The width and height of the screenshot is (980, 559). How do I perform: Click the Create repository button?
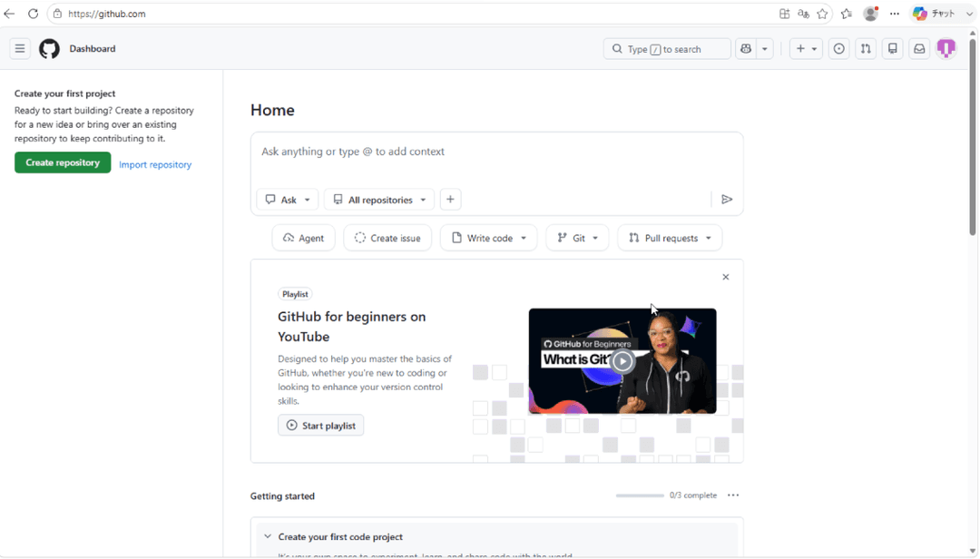[x=63, y=162]
